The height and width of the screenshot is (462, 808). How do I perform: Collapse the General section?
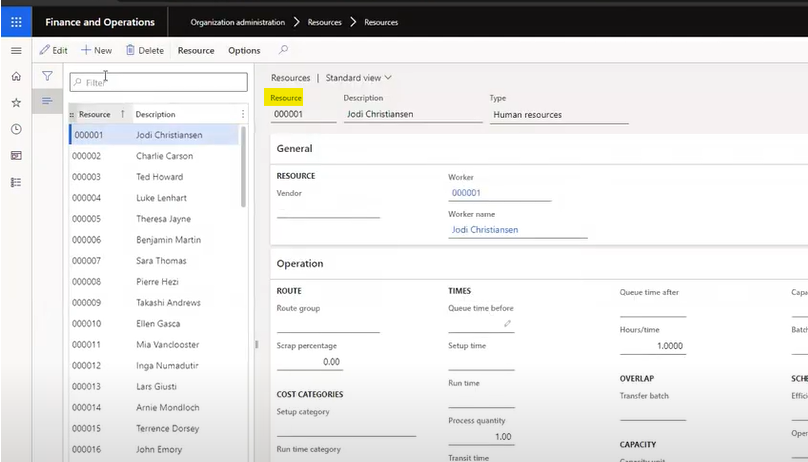pyautogui.click(x=294, y=148)
